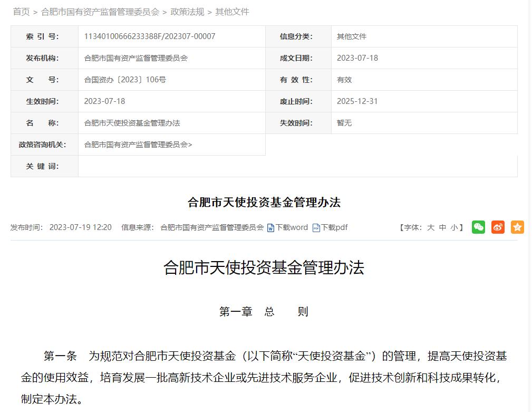The width and height of the screenshot is (532, 412).
Task: Share the page via the WeChat icon
Action: click(x=478, y=227)
